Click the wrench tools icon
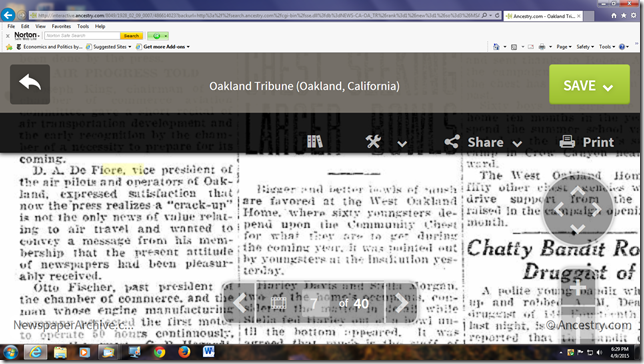Viewport: 644px width, 364px height. click(x=373, y=142)
